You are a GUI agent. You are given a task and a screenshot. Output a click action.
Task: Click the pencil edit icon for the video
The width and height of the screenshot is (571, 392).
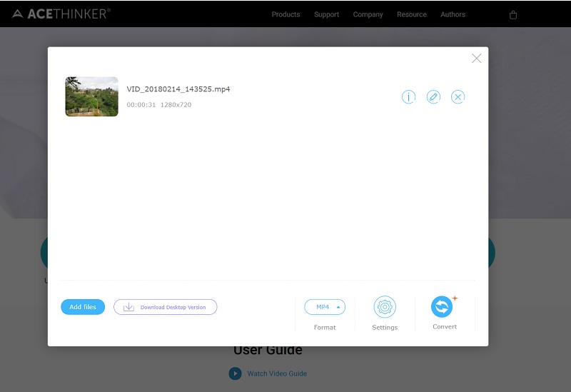[x=433, y=97]
